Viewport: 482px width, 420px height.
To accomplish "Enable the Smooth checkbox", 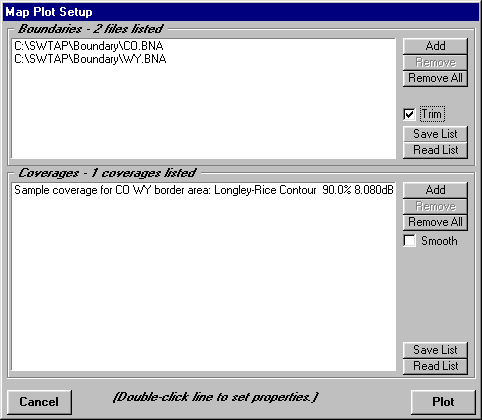I will 409,241.
